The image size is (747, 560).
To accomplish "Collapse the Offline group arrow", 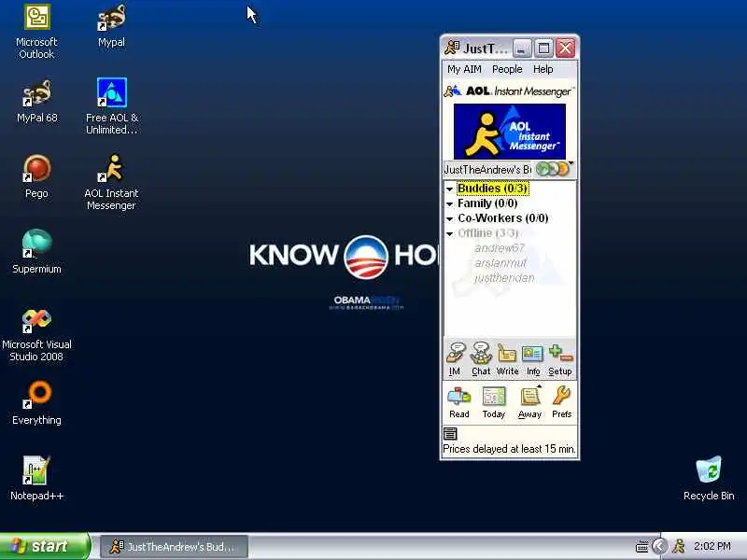I will click(x=449, y=234).
